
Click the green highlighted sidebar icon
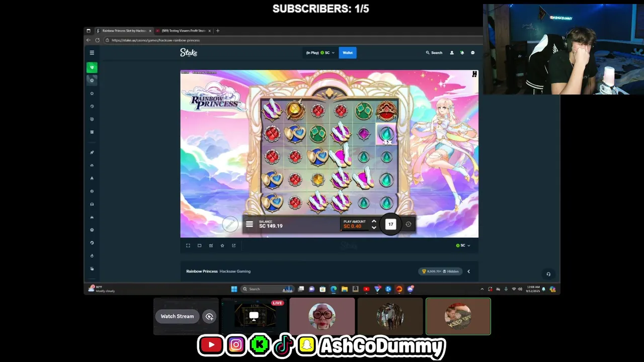point(92,67)
